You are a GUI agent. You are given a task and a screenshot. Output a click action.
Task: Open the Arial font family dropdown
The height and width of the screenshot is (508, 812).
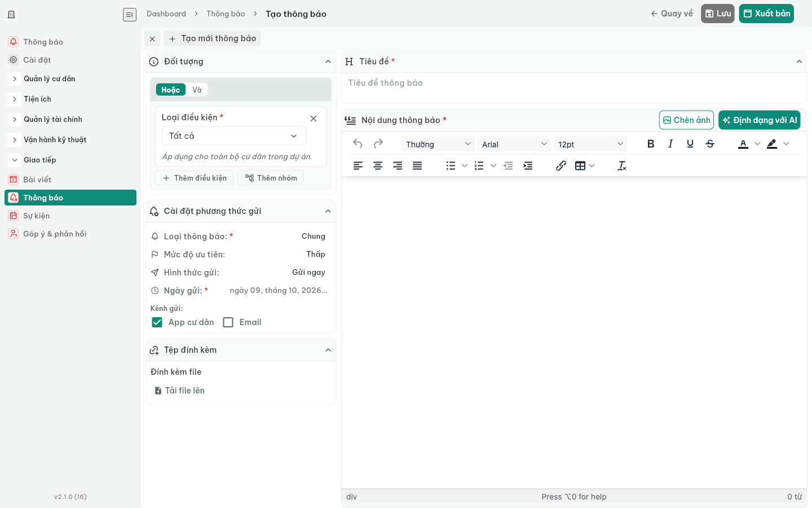[514, 144]
